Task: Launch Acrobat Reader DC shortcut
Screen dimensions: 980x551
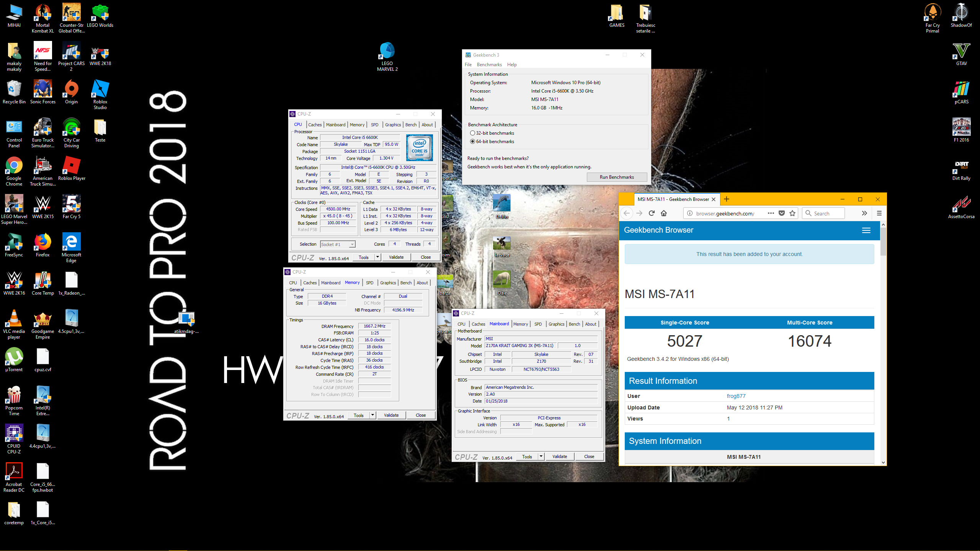Action: coord(14,478)
